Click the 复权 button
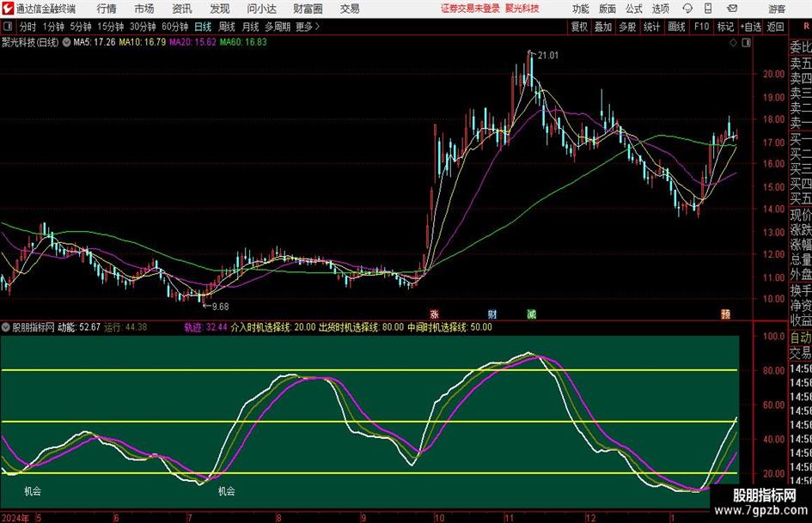 tap(579, 27)
